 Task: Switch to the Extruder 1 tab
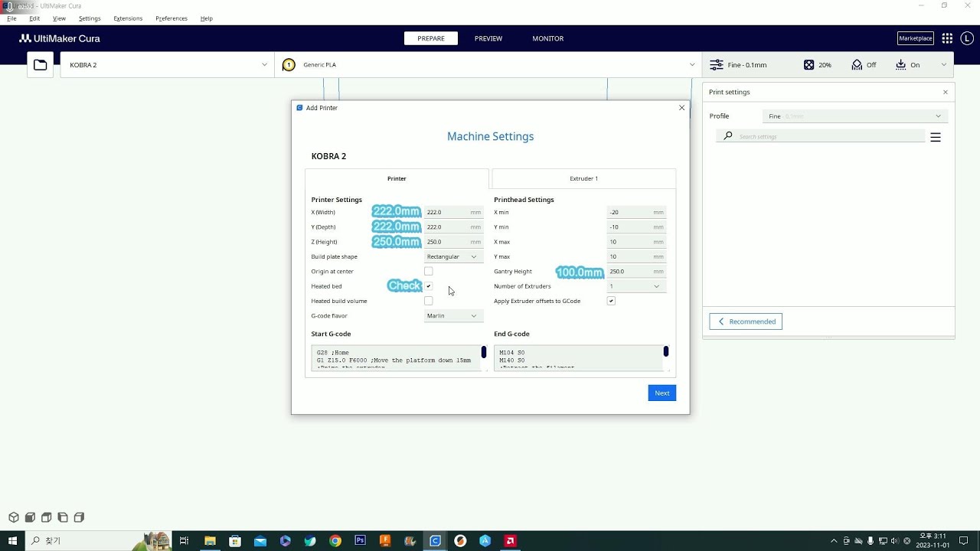click(x=583, y=178)
